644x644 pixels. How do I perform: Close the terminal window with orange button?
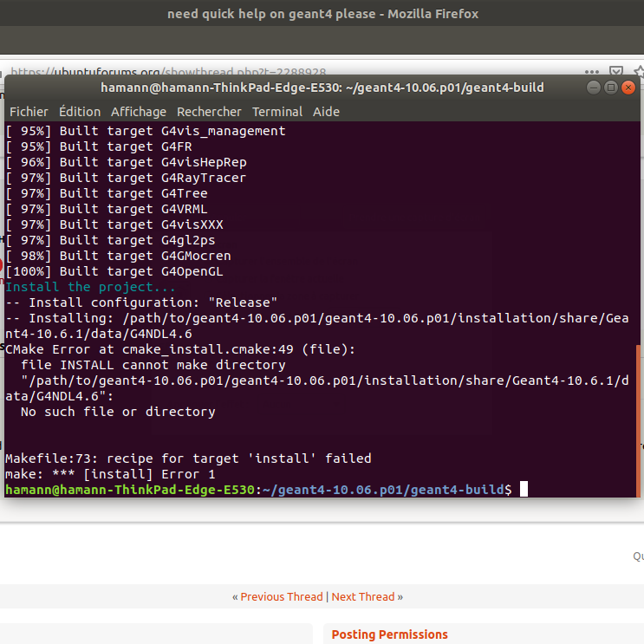click(x=628, y=88)
